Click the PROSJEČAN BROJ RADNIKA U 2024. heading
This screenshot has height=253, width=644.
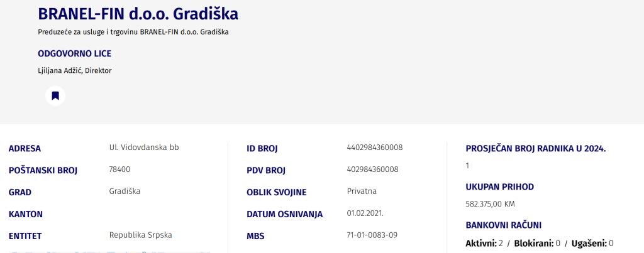(535, 149)
